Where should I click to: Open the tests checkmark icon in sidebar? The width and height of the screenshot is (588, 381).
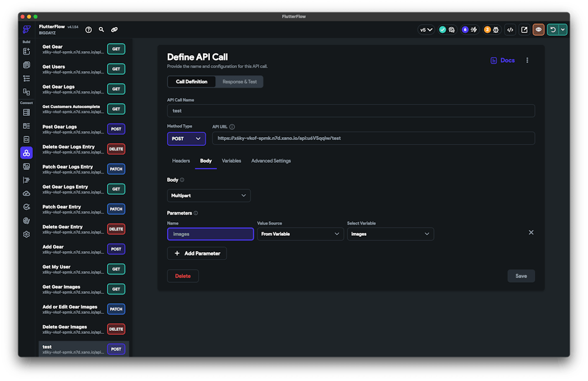point(26,207)
